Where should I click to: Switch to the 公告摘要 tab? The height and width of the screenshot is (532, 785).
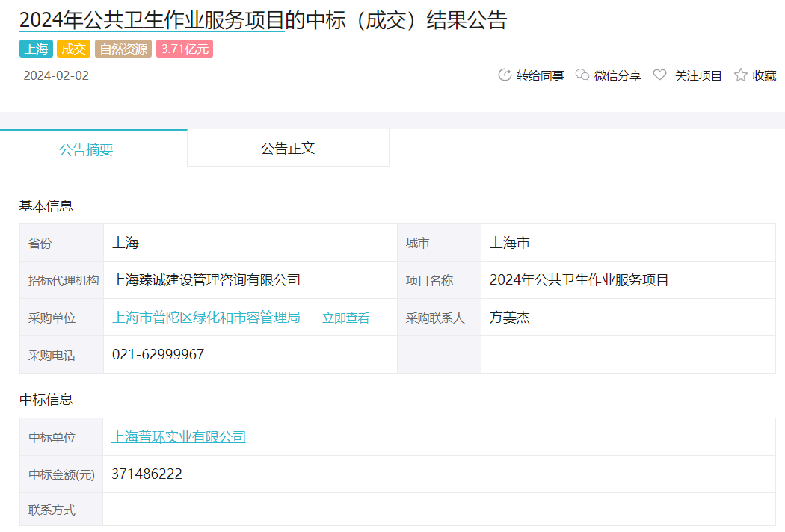click(93, 148)
